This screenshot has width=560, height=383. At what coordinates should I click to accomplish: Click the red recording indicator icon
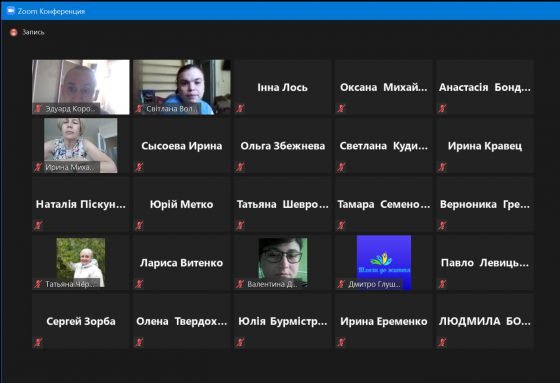click(14, 33)
